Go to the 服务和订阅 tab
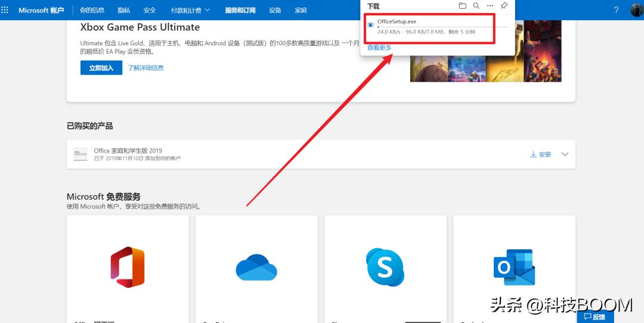The image size is (644, 323). [x=240, y=10]
